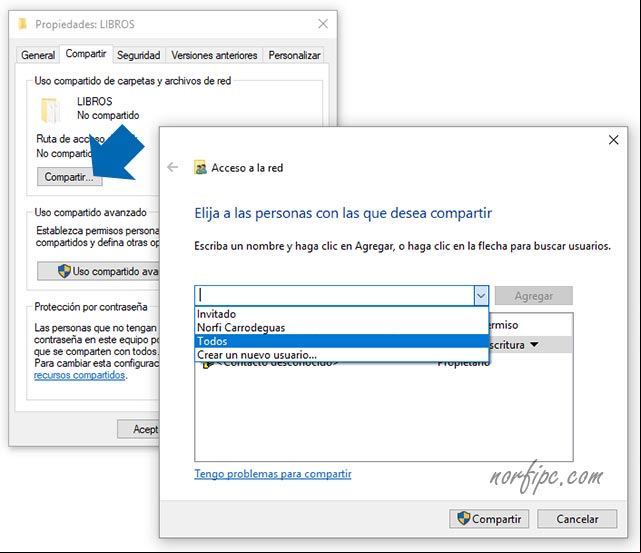641x553 pixels.
Task: Click the LIBROS folder icon
Action: 51,110
